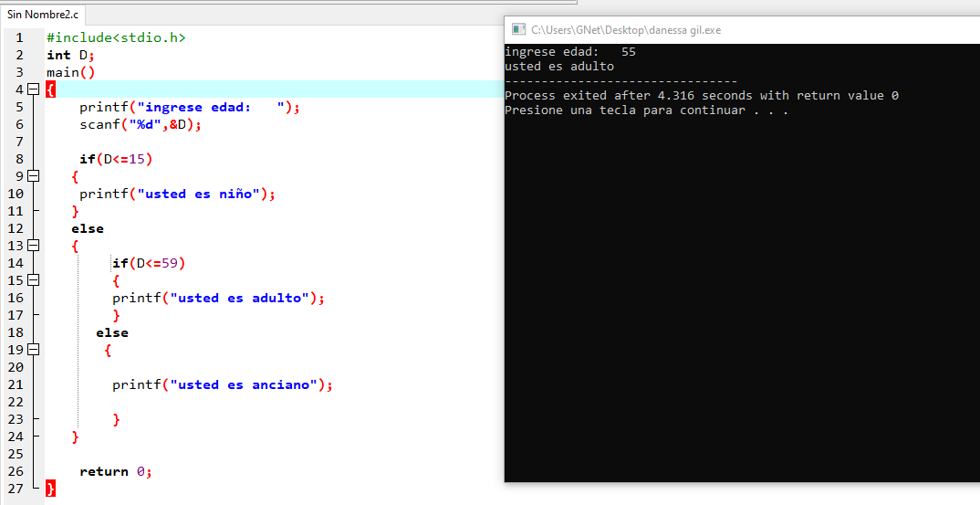
Task: Click the console title 'danessa gil.exe'
Action: [x=685, y=30]
